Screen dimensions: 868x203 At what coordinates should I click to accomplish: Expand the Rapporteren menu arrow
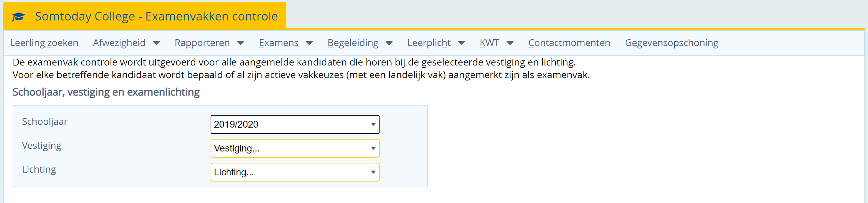click(x=241, y=43)
